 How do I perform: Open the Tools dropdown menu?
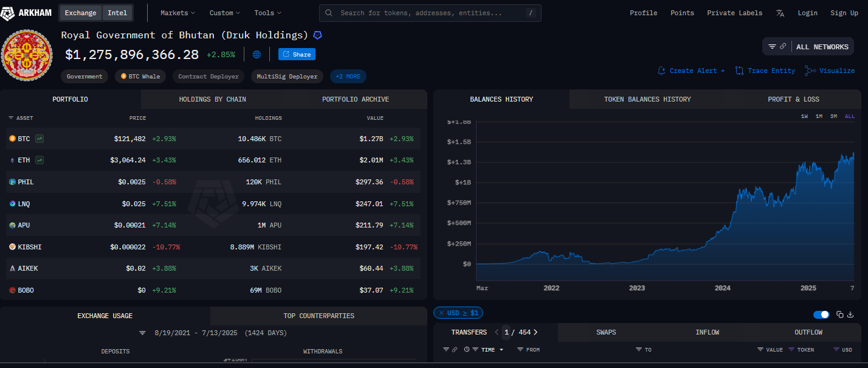267,13
